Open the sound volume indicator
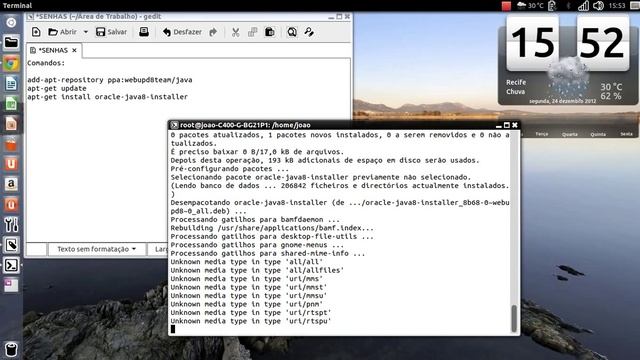Screen dimensions: 640x360 point(598,5)
